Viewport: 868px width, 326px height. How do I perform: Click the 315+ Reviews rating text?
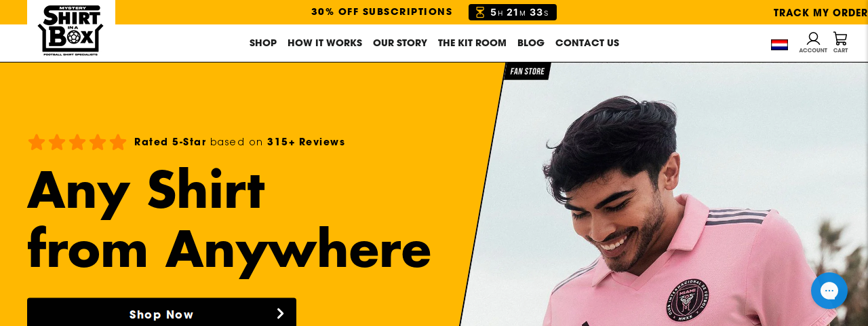pyautogui.click(x=306, y=142)
